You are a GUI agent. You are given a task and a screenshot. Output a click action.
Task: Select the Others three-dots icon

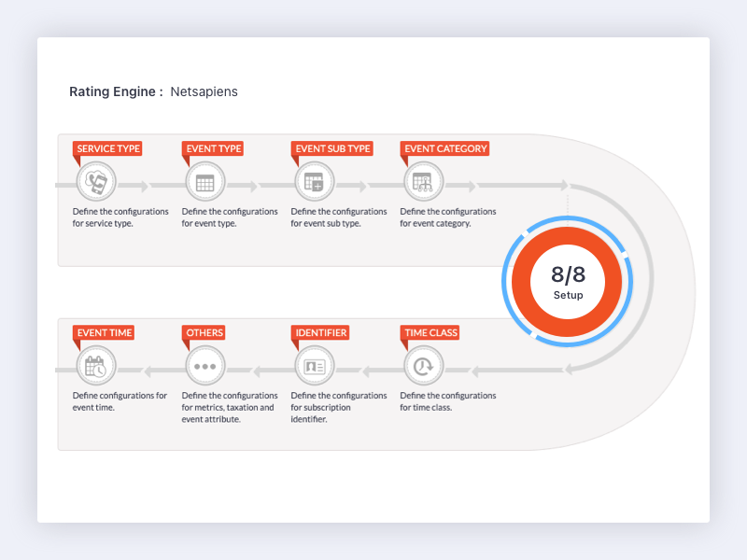pyautogui.click(x=205, y=366)
